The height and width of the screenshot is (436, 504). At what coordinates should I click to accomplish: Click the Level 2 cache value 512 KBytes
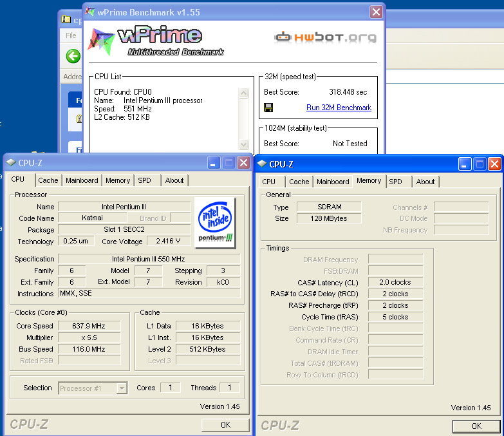click(x=208, y=349)
